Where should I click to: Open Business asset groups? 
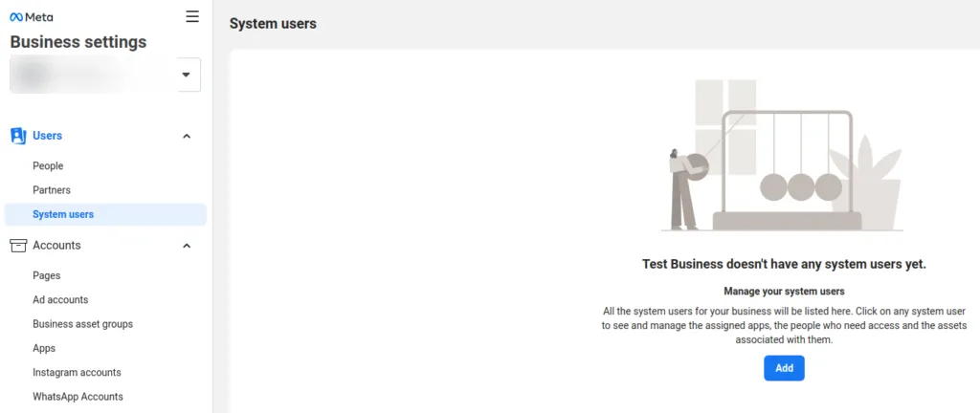(83, 324)
